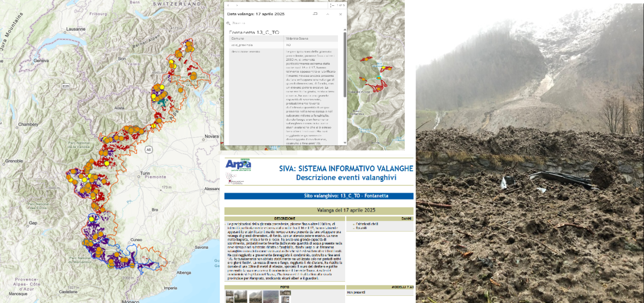Click the Zoom to magnifier link
644x303 pixels.
point(236,24)
